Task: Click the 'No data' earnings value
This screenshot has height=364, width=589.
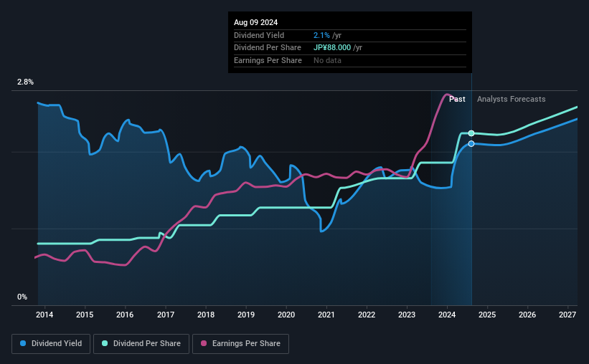Action: click(328, 60)
